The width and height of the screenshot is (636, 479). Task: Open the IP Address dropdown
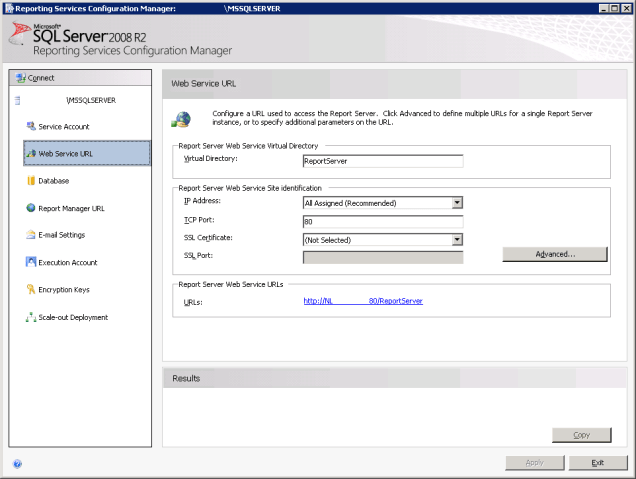(x=456, y=202)
